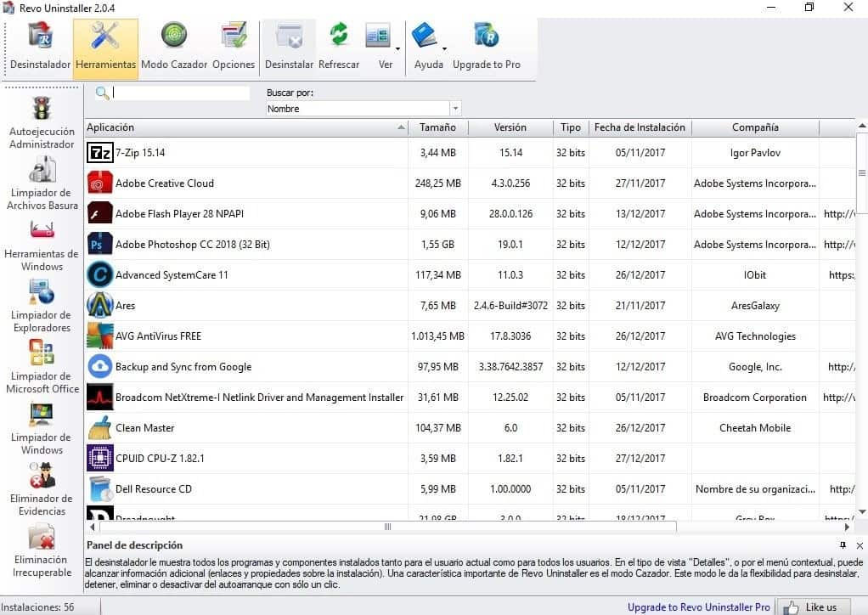Open the Opciones settings icon
The image size is (868, 615).
point(234,48)
